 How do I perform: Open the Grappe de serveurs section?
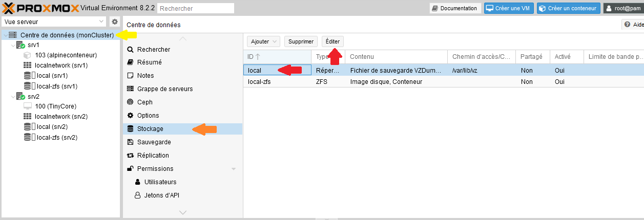click(x=164, y=89)
